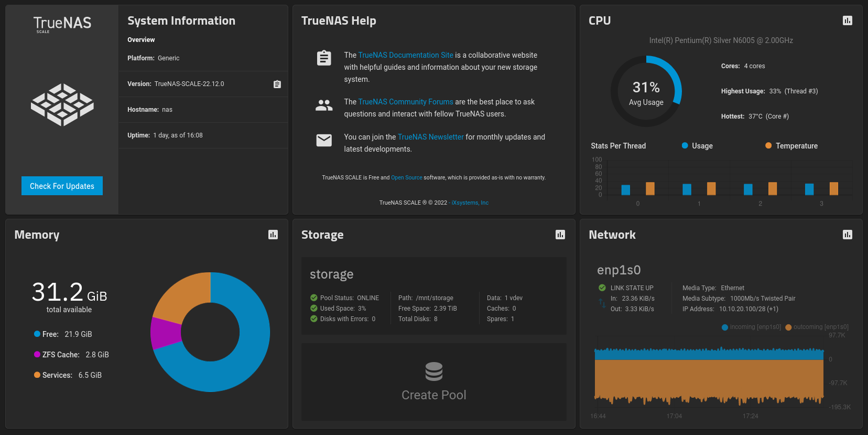Toggle Temperature legend in CPU stats
Viewport: 868px width, 435px height.
click(791, 146)
